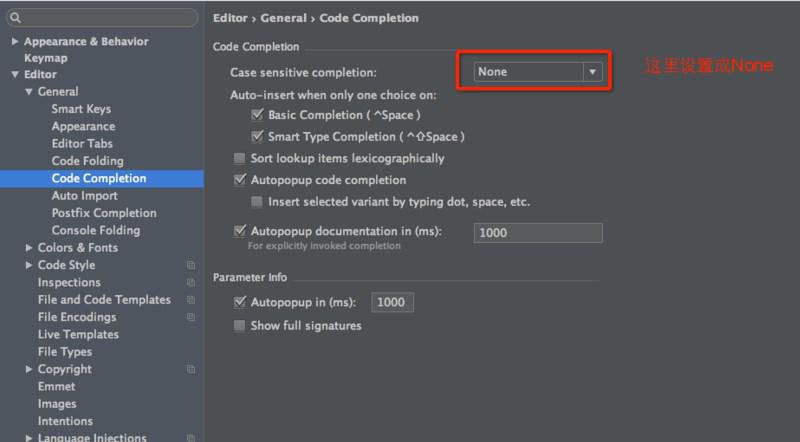Screen dimensions: 800x442
Task: Click the copy icon beside Inspections
Action: pos(191,282)
